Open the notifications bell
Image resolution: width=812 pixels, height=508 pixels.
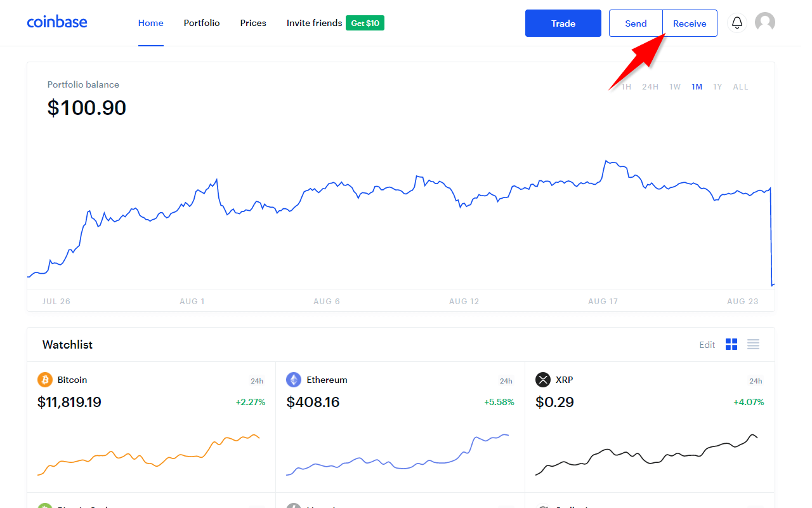[x=737, y=23]
